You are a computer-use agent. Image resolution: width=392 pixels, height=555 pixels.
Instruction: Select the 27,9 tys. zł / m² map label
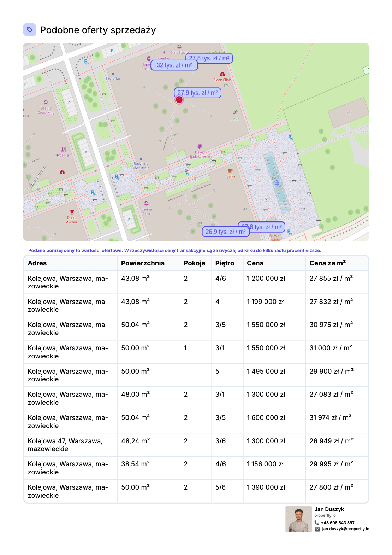pos(197,93)
